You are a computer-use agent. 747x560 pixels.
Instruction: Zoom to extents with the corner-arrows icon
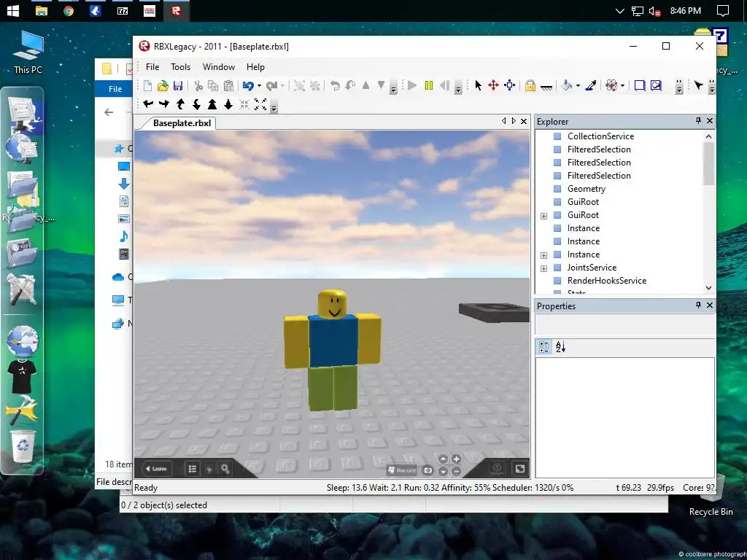point(260,104)
